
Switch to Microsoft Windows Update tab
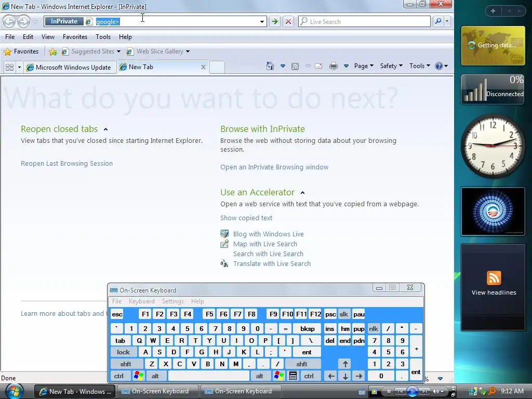pos(70,67)
